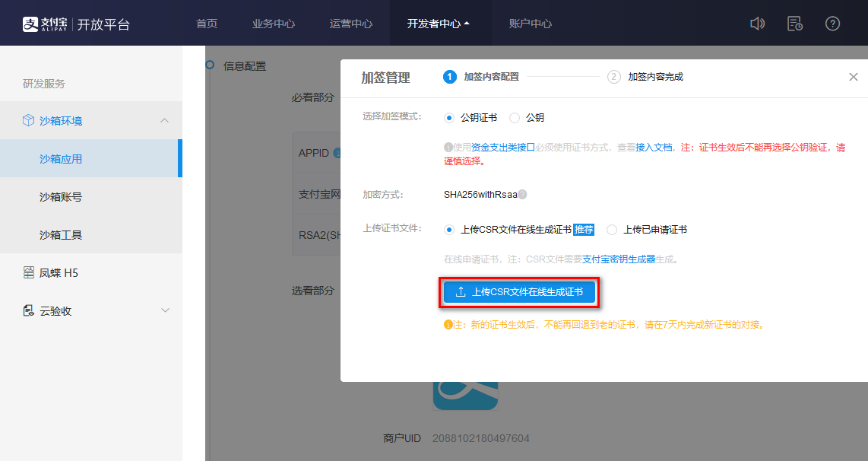Click the 信息配置 section title
The image size is (868, 461).
(245, 66)
